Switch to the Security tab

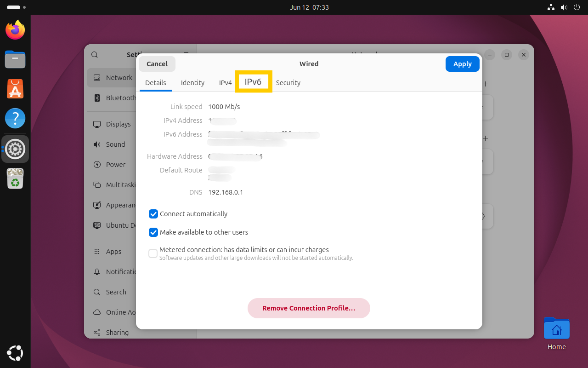(x=288, y=83)
